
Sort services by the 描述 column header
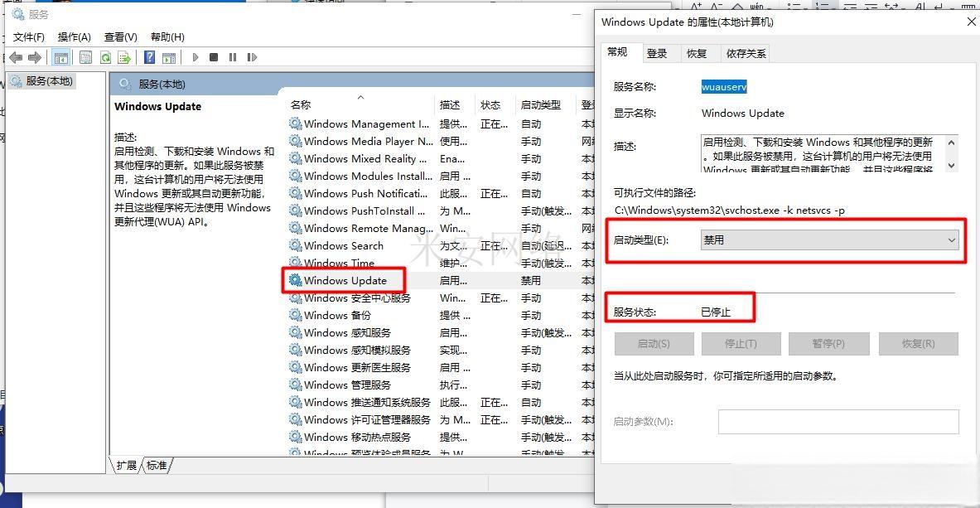tap(455, 105)
